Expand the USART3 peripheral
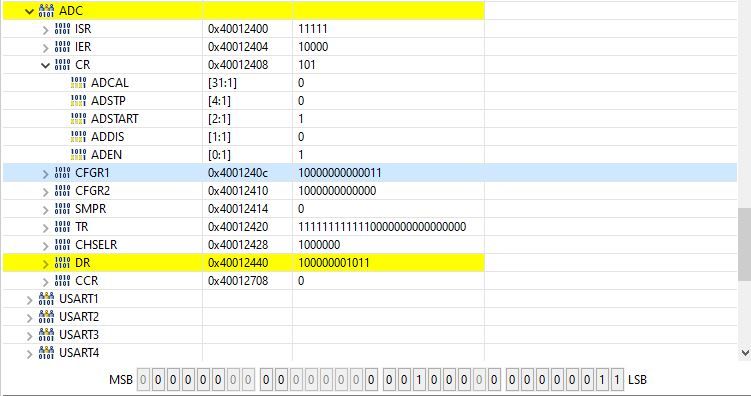Screen dimensions: 751x396 (x=29, y=336)
